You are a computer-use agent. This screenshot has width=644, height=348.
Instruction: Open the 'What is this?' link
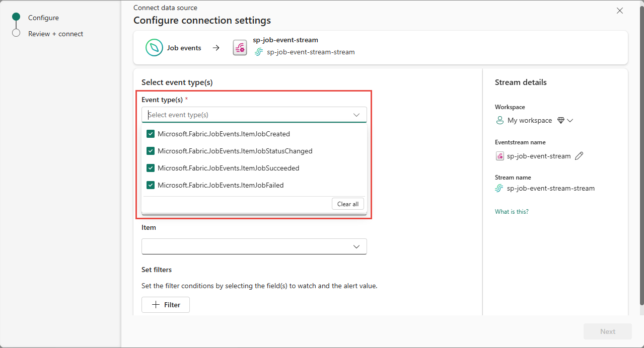(512, 212)
